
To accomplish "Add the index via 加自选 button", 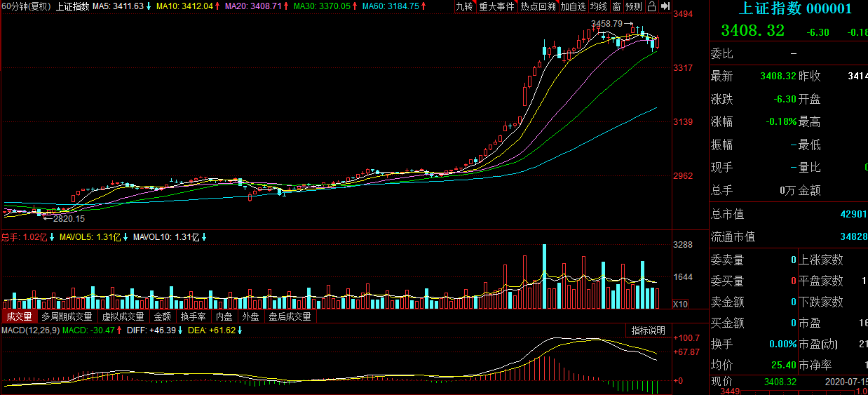I will point(573,6).
